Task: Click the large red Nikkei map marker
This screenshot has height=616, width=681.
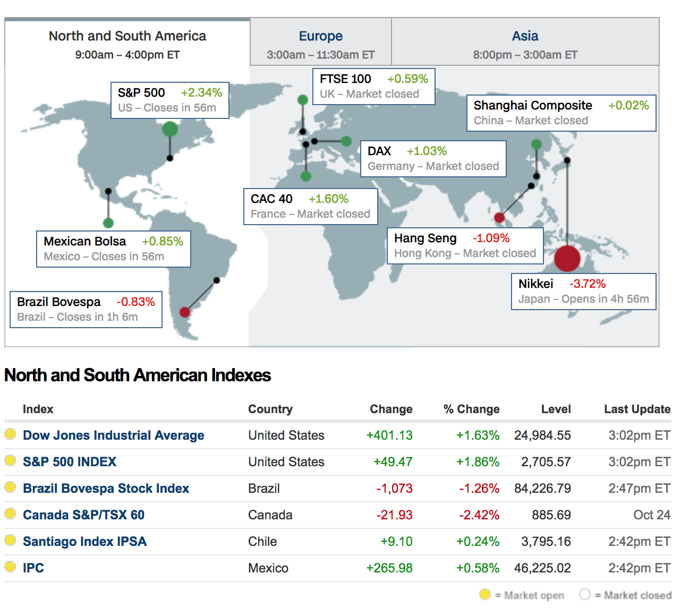Action: (x=567, y=259)
